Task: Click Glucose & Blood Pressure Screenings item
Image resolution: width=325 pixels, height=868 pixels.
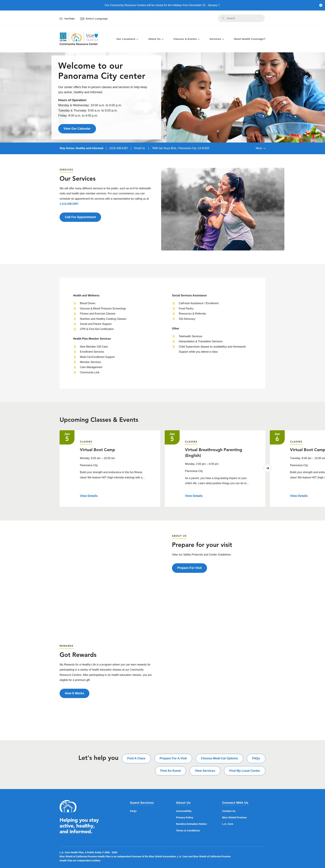Action: click(x=103, y=309)
